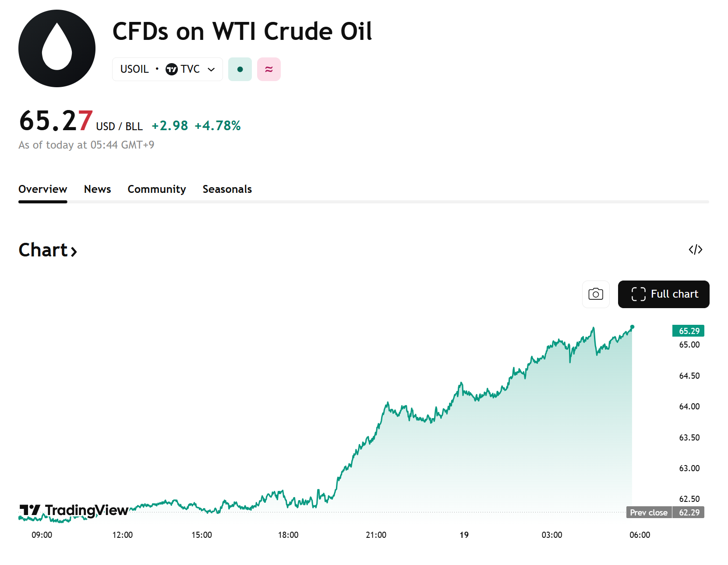Click the Prev close 62.29 label
The width and height of the screenshot is (728, 565).
point(665,512)
